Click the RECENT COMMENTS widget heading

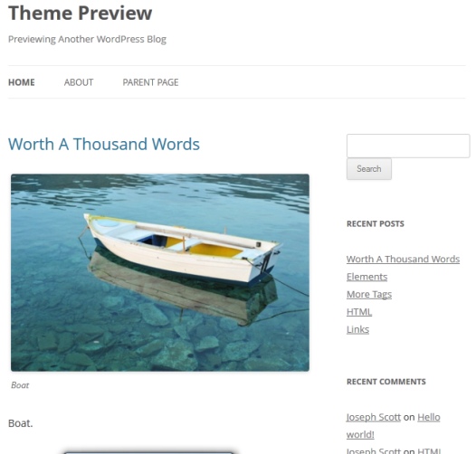tap(386, 382)
